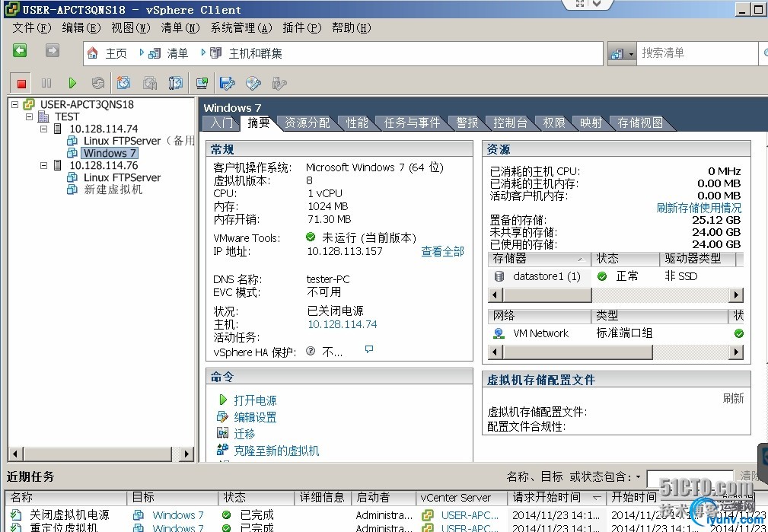Viewport: 768px width, 532px height.
Task: Click the datastore1 (1) disk icon
Action: [x=499, y=276]
